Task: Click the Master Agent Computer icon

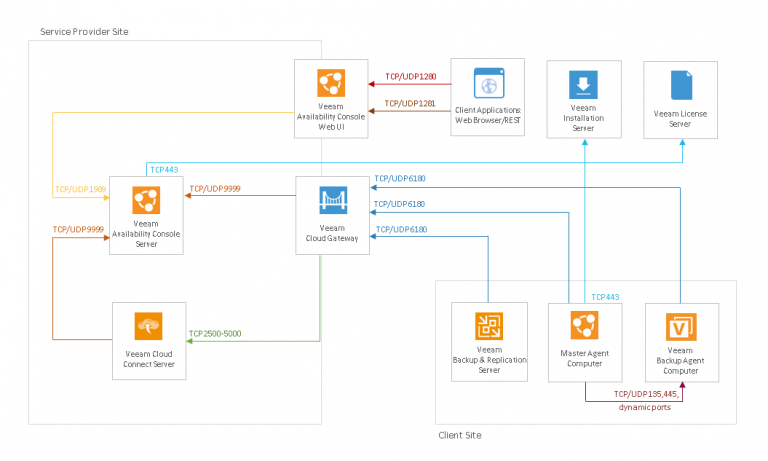Action: tap(584, 325)
